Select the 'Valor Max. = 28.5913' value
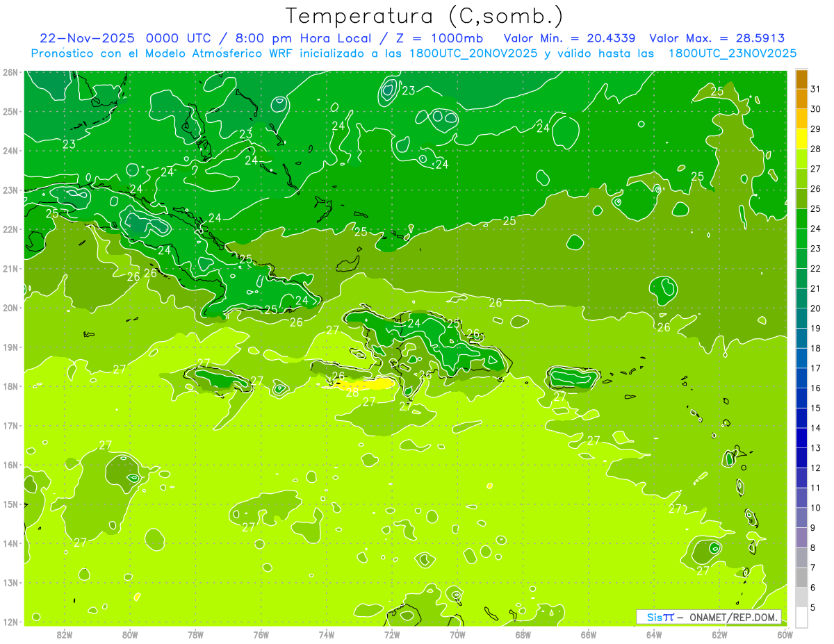Viewport: 834px width, 644px height. 717,38
